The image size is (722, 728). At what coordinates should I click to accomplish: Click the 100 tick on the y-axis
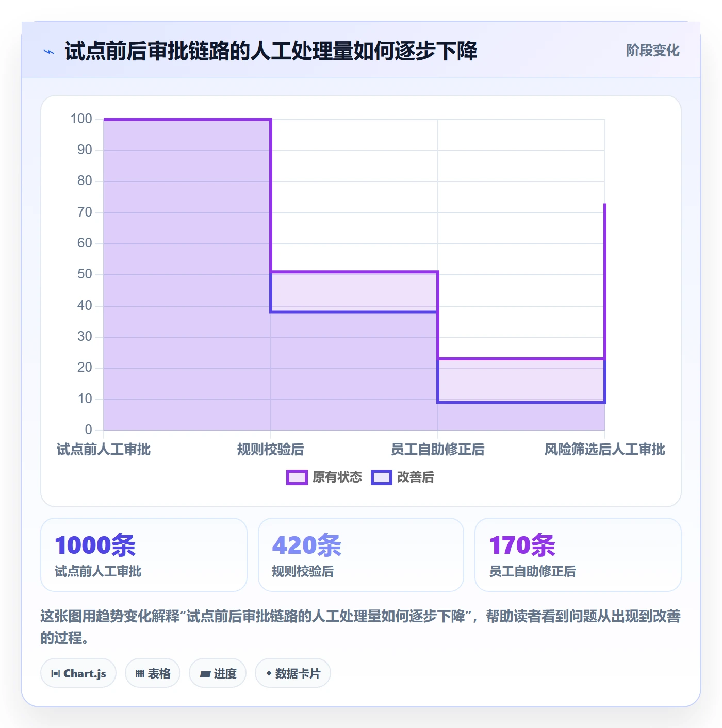[x=81, y=119]
